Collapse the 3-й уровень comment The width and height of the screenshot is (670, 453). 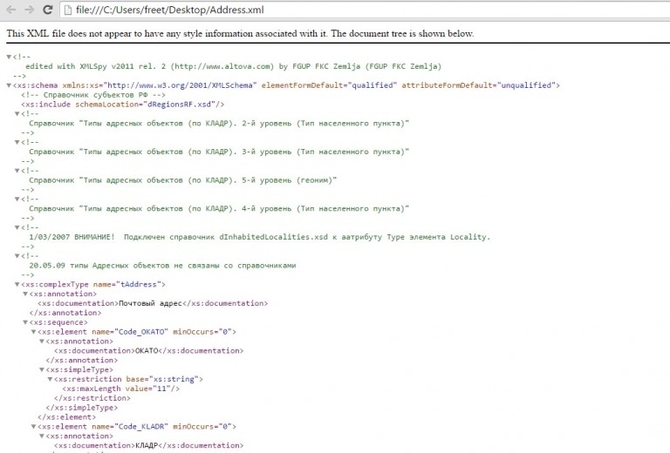17,142
